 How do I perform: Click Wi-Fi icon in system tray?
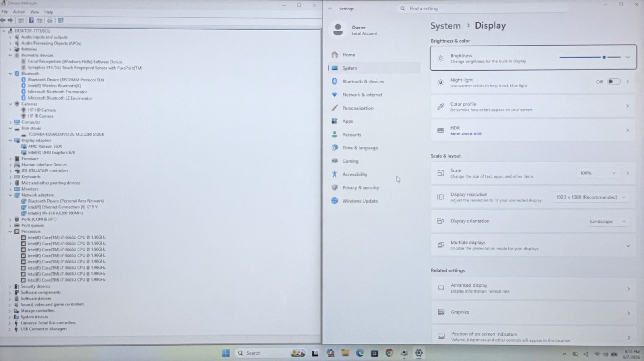point(597,354)
